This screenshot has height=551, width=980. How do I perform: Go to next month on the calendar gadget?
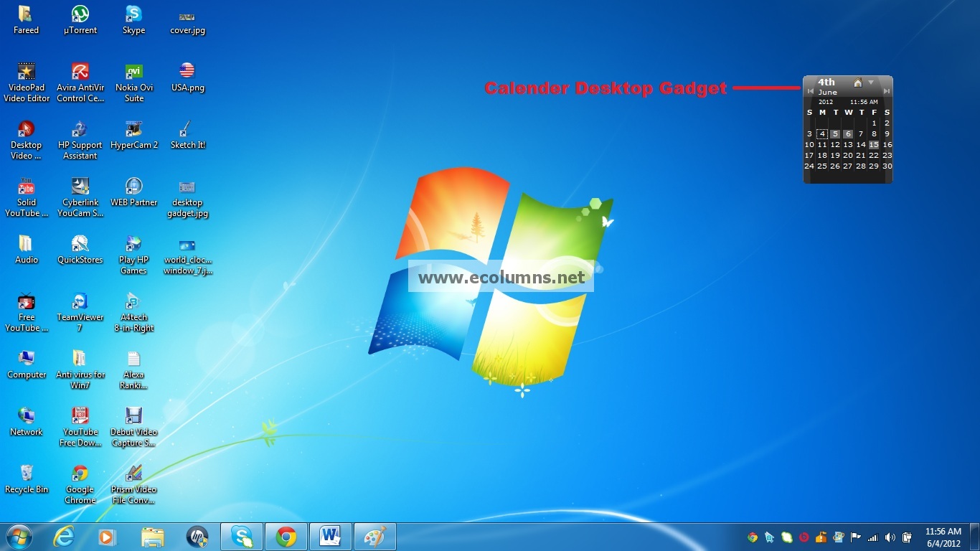point(887,92)
